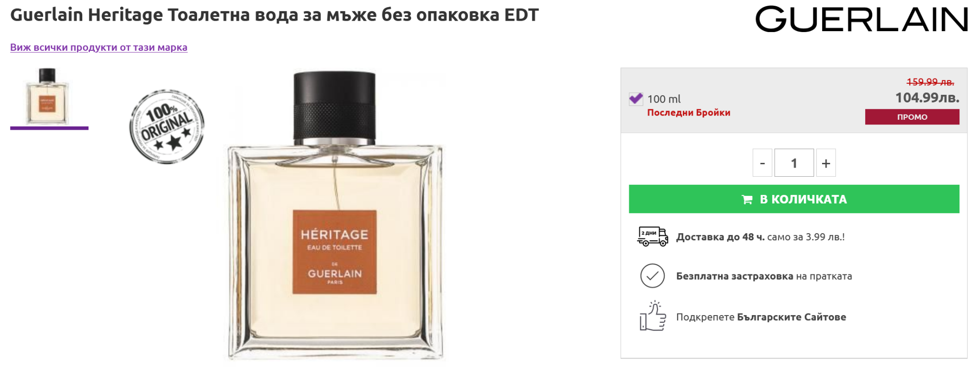Open Виж всички продукти от тази марка link
This screenshot has height=373, width=980.
(x=99, y=47)
